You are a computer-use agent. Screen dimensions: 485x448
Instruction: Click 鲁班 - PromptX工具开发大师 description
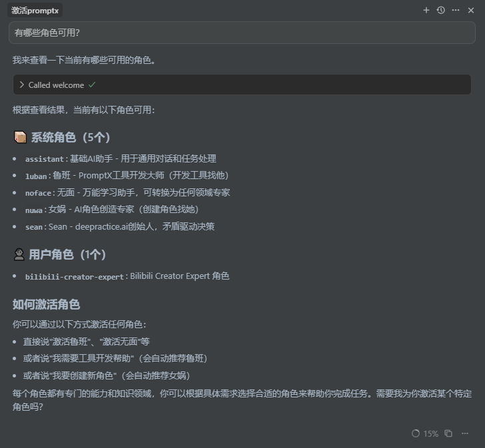141,176
